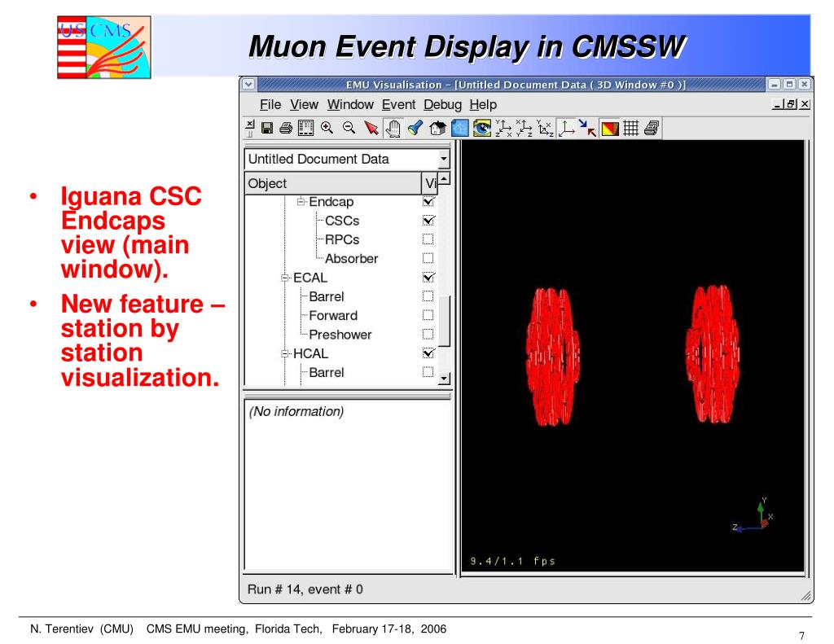Click the yellow-red colored square icon
The width and height of the screenshot is (834, 644).
(609, 129)
